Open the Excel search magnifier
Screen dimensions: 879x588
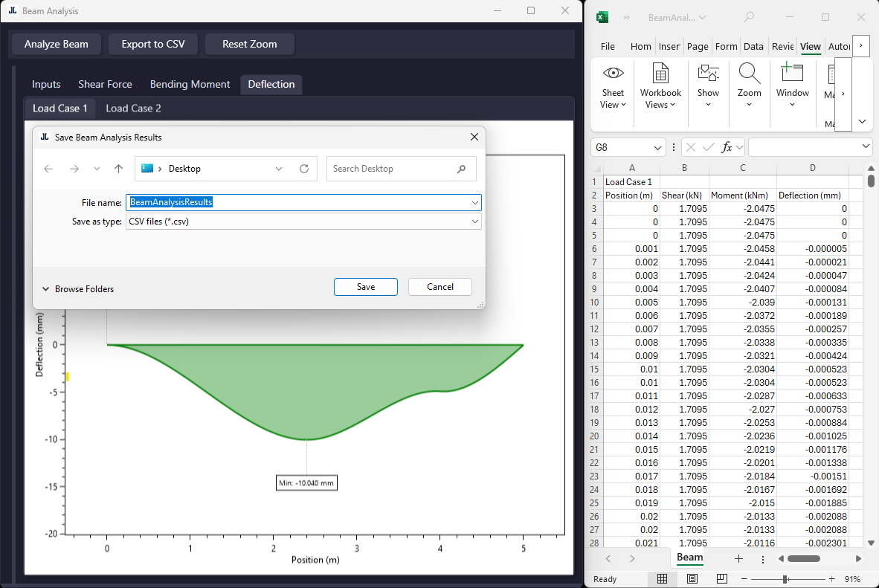(x=749, y=17)
